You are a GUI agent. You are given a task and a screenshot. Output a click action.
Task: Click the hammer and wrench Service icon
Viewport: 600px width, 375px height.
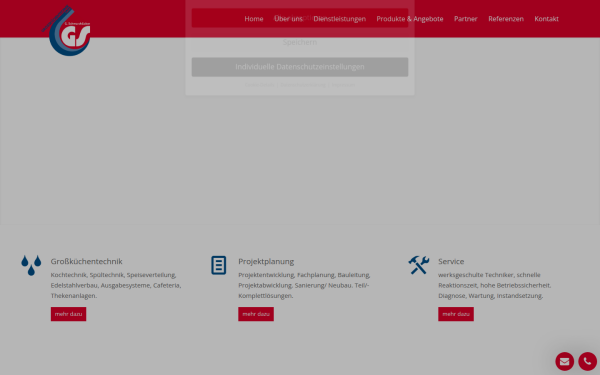419,265
